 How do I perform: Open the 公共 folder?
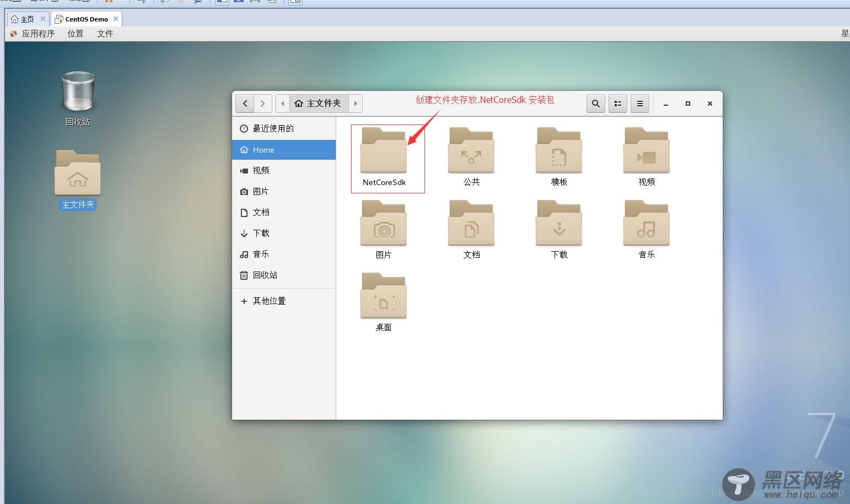[x=471, y=158]
